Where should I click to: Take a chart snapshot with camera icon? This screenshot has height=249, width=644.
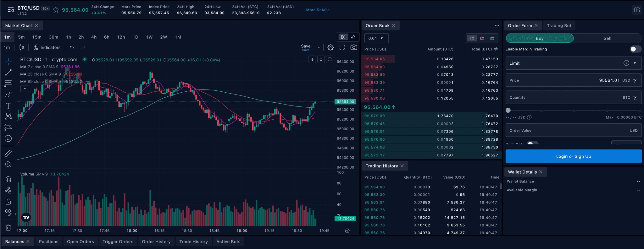(354, 47)
